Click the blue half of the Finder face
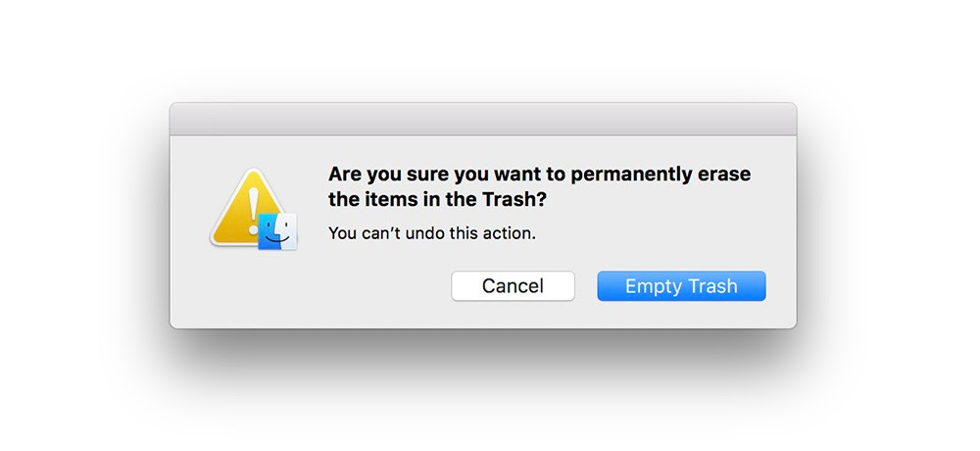 click(x=268, y=230)
